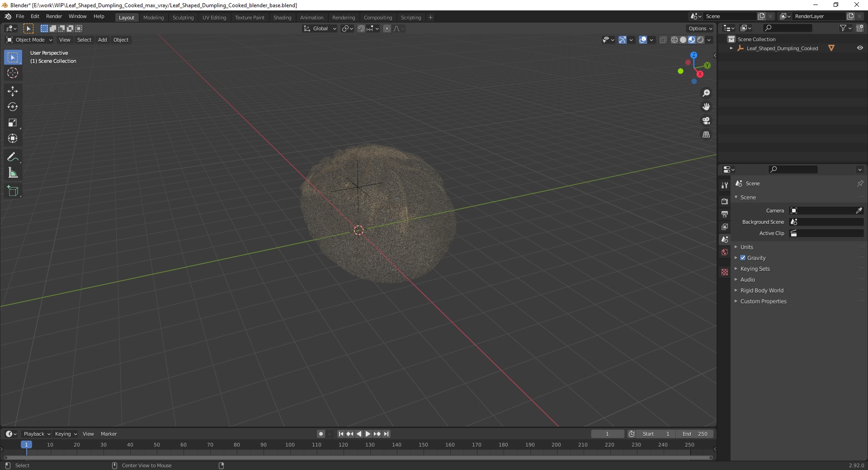Click the Blender logo menu
868x470 pixels.
[x=8, y=16]
